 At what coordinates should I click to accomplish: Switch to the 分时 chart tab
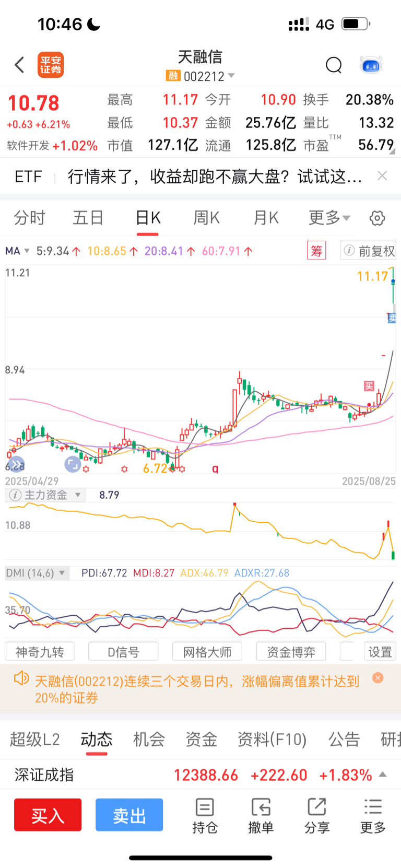tap(30, 217)
